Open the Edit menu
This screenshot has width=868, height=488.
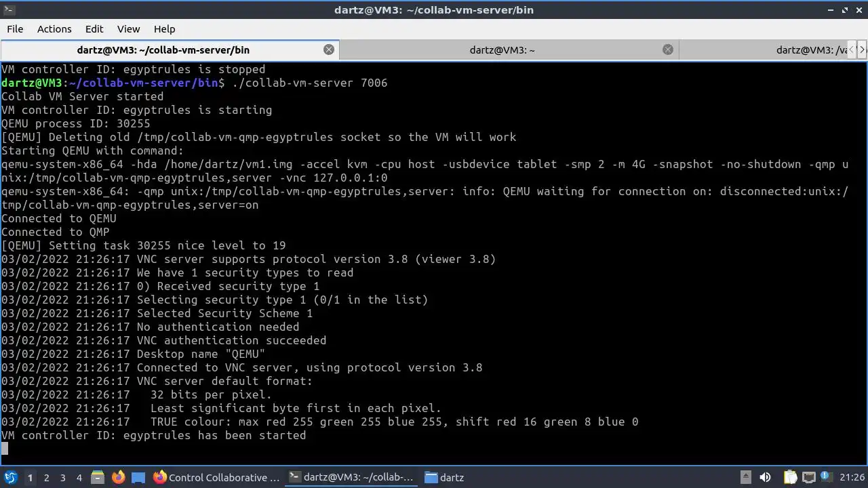tap(94, 29)
